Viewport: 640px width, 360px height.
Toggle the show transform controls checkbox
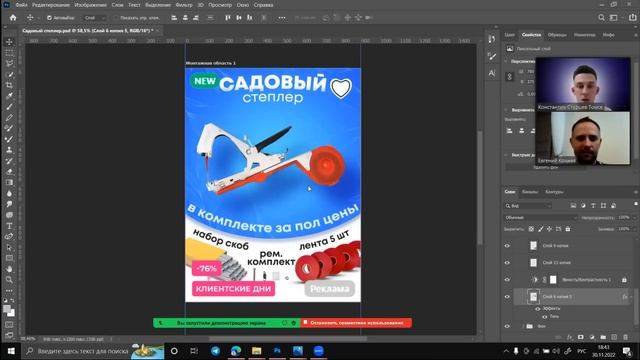[116, 18]
